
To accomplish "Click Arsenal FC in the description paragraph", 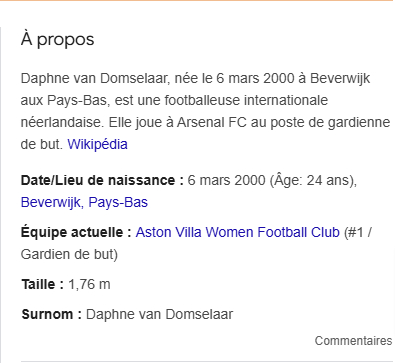I will (211, 122).
